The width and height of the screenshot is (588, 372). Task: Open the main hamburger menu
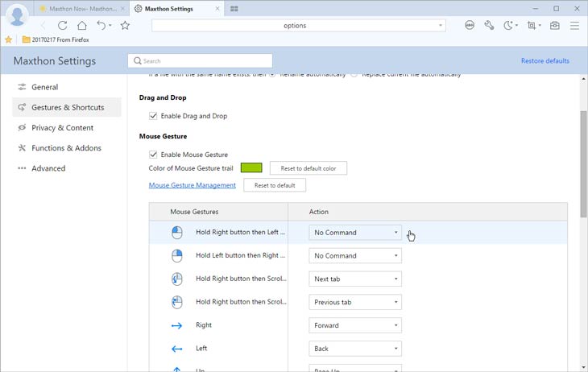pos(574,25)
